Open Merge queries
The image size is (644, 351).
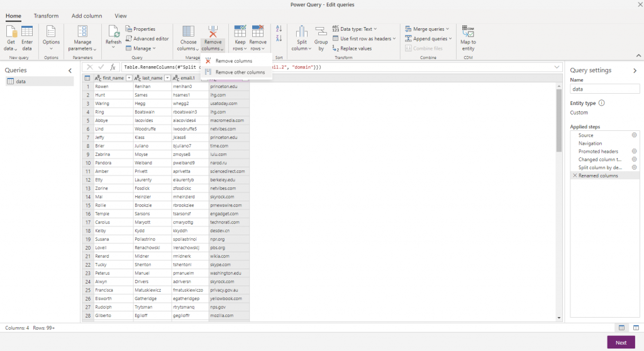click(425, 29)
